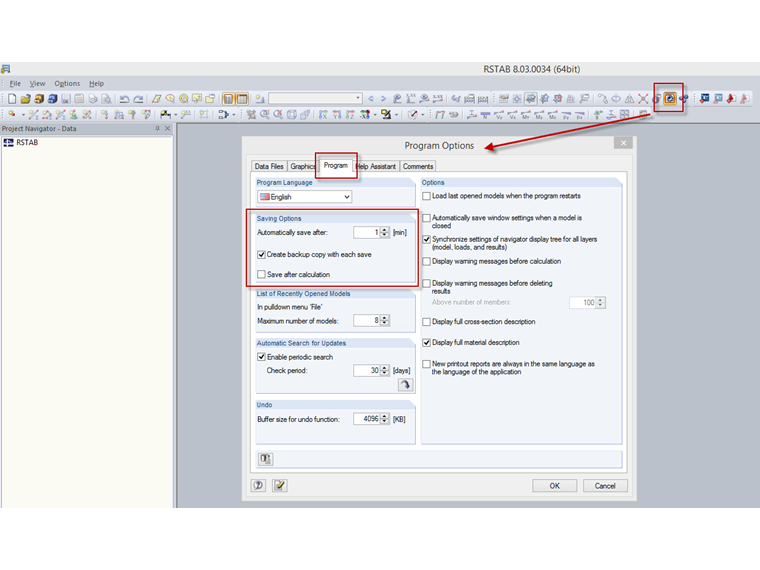Check New printout reports same language option
Viewport: 760px width, 570px height.
pos(427,364)
